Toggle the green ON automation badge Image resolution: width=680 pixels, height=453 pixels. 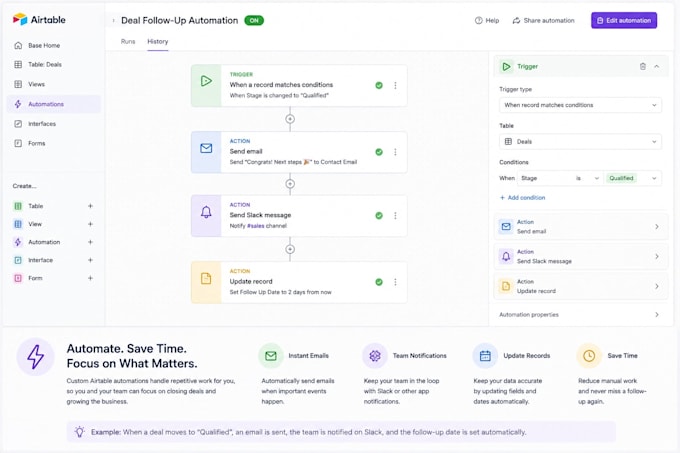254,20
